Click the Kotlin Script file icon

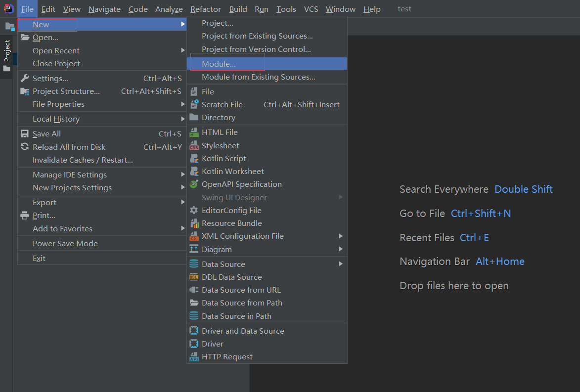(194, 159)
